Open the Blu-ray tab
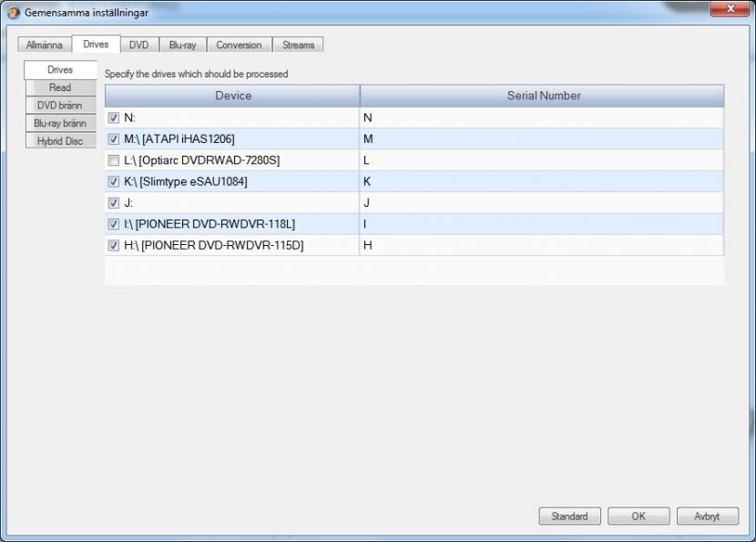 [x=183, y=45]
